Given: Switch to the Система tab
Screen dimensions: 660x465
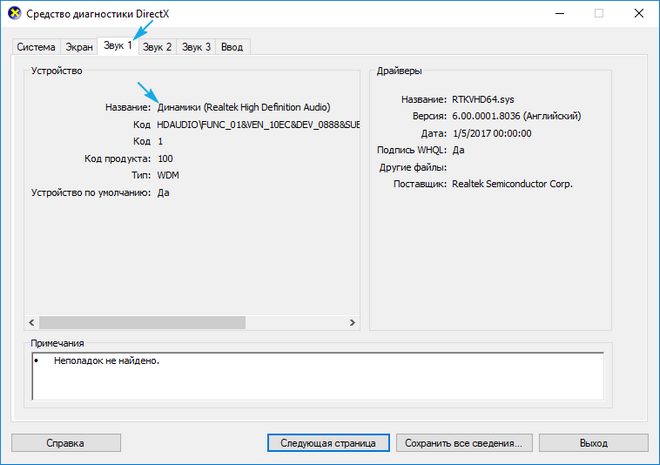Looking at the screenshot, I should coord(36,46).
